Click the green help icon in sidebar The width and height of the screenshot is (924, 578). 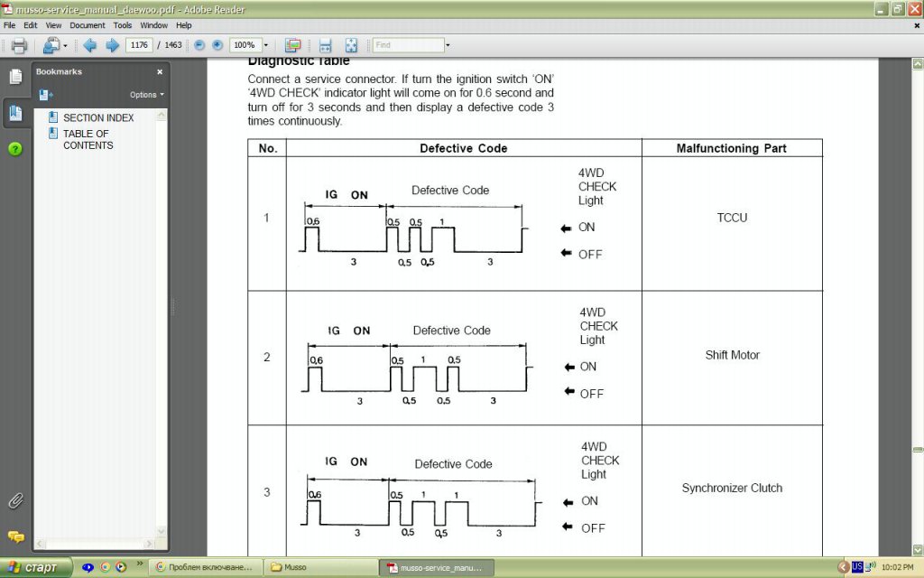click(15, 149)
